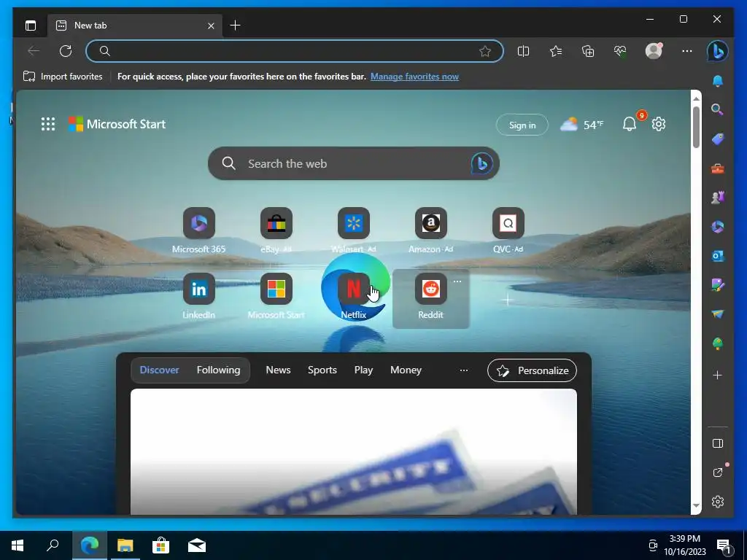Viewport: 747px width, 560px height.
Task: Open the tab actions menu icon
Action: pyautogui.click(x=31, y=26)
